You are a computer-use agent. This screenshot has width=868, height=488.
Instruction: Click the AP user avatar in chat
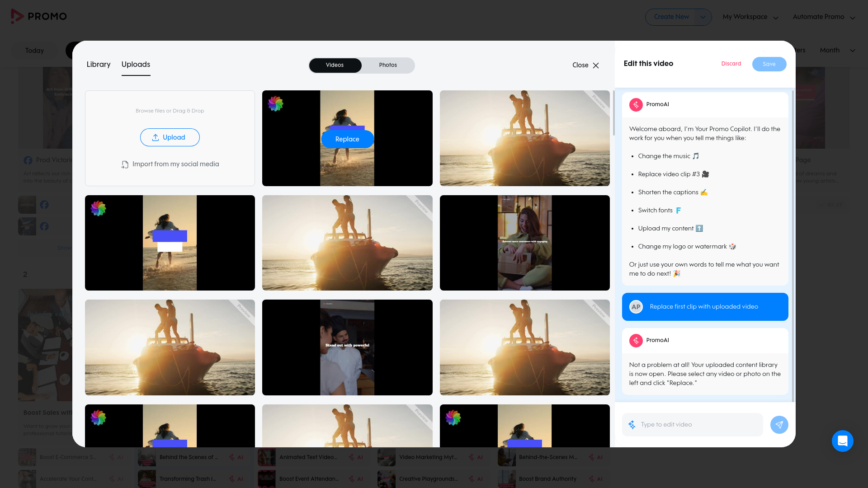coord(636,307)
